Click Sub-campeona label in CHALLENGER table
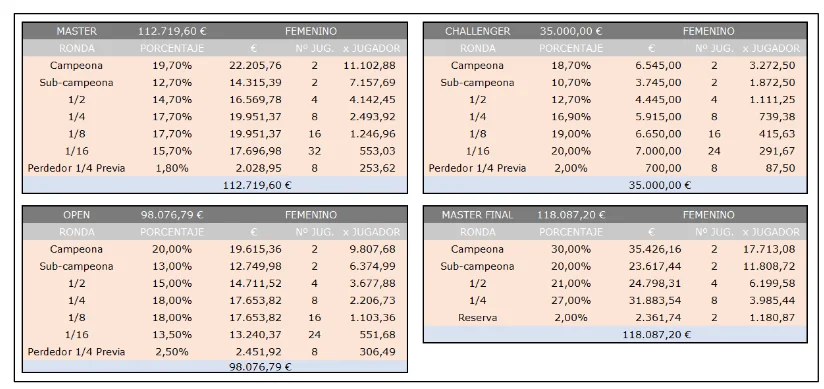 coord(477,83)
